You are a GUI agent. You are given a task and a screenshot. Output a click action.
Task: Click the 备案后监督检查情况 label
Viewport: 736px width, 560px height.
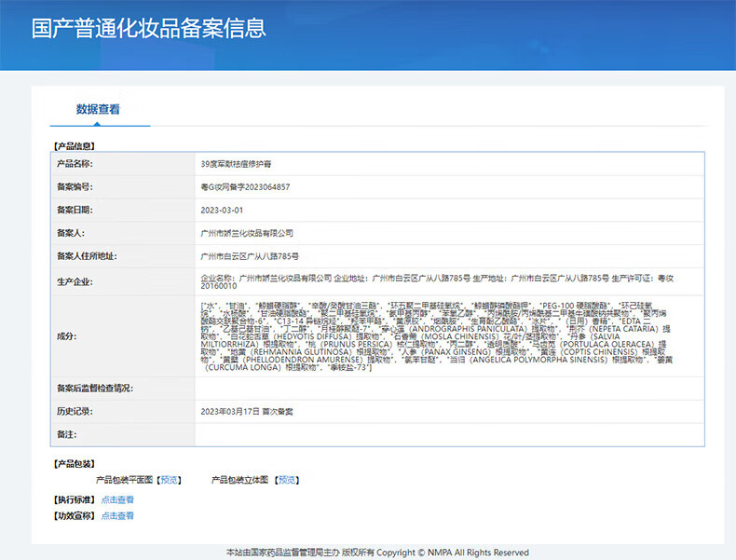95,389
